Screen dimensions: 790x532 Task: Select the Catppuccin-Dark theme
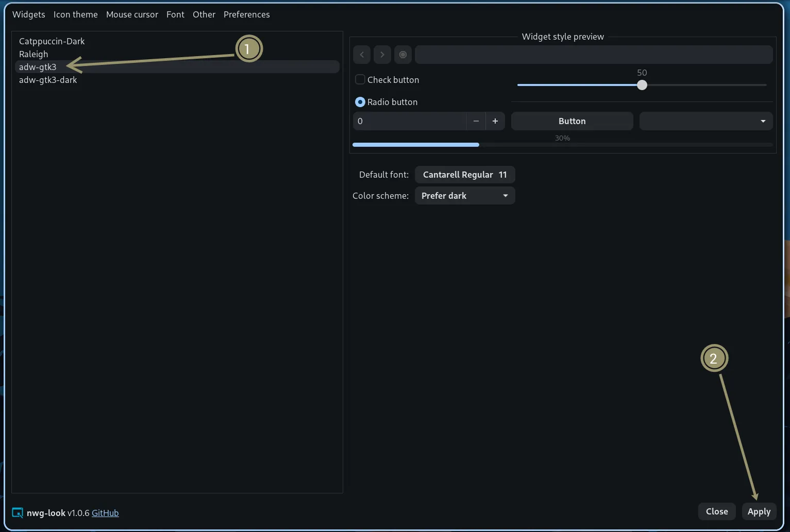[x=52, y=41]
